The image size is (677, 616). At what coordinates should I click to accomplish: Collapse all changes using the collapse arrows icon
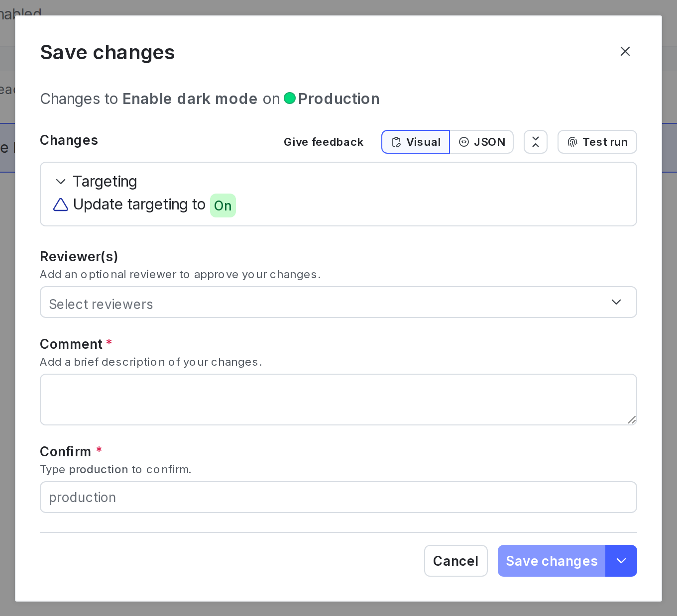pyautogui.click(x=535, y=142)
